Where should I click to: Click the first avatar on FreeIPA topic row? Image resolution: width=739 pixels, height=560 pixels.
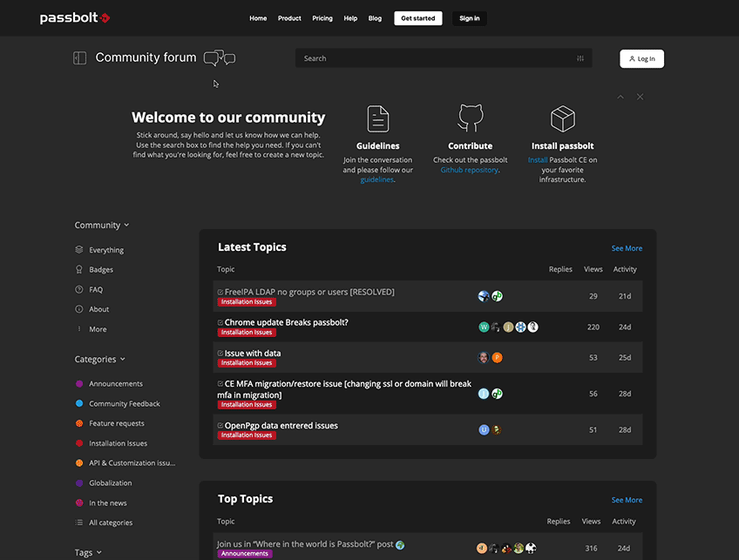484,296
